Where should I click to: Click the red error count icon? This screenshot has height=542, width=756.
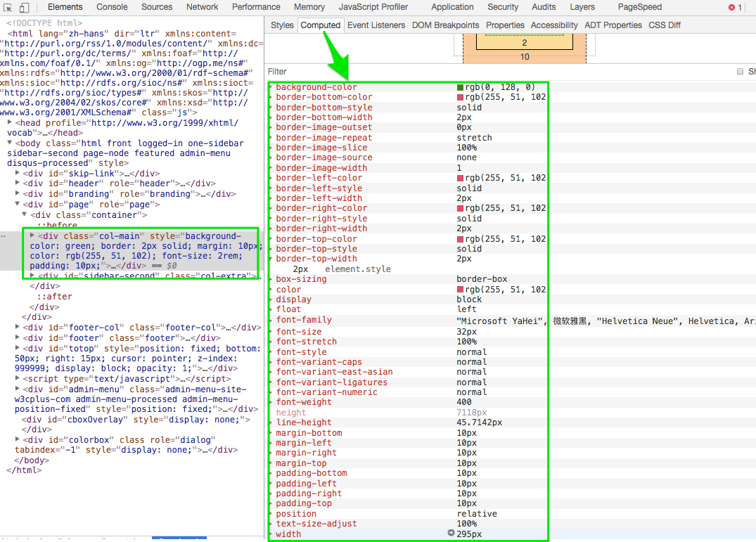731,8
